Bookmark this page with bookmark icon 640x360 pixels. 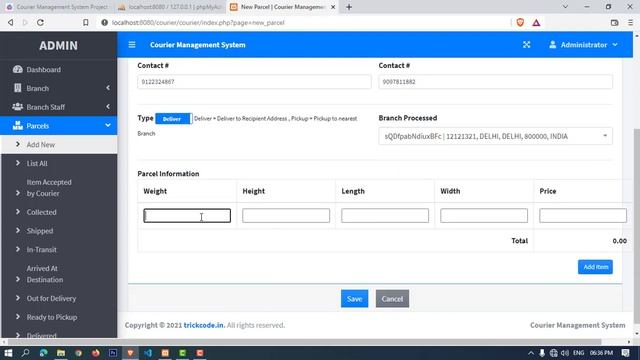[x=86, y=23]
